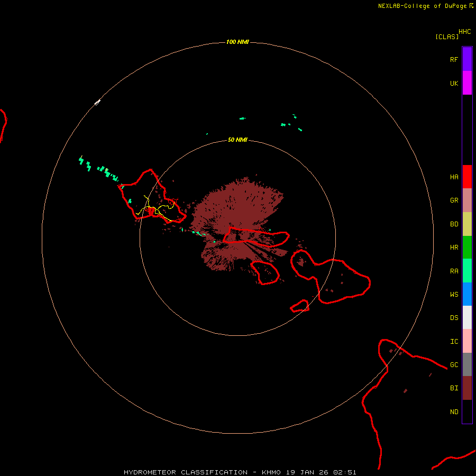Click the GC gray legend swatch
This screenshot has height=476, width=476.
(x=467, y=364)
